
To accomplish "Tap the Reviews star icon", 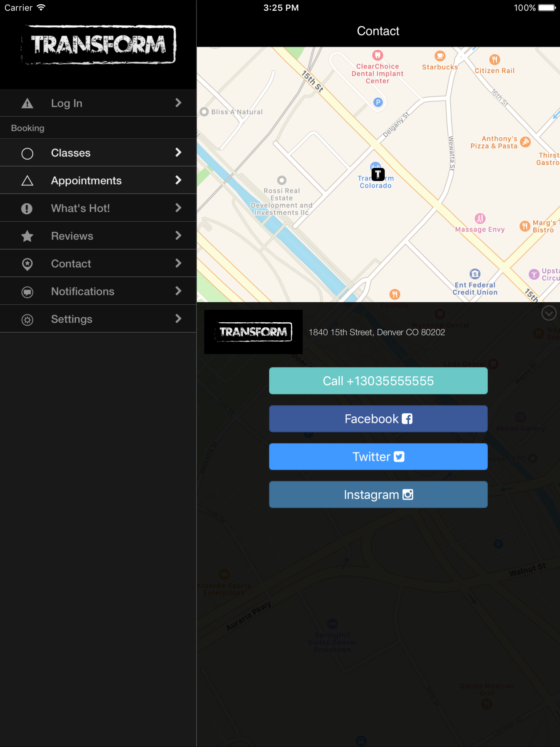I will 27,236.
